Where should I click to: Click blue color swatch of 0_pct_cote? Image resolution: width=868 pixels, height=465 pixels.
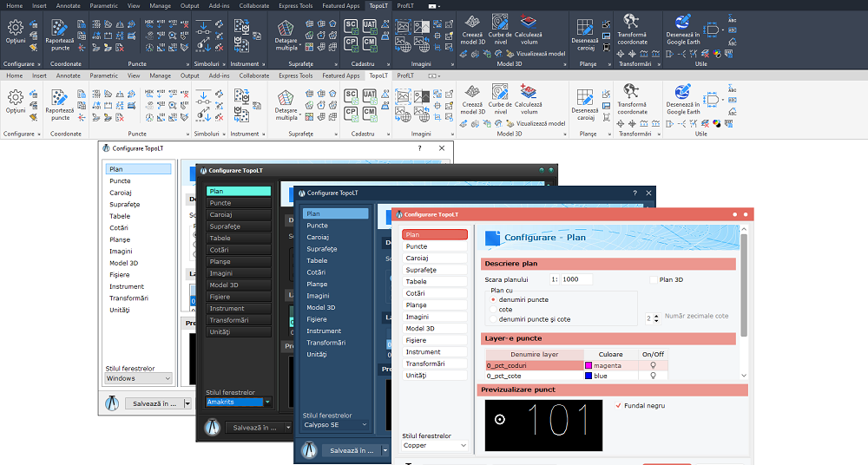589,376
